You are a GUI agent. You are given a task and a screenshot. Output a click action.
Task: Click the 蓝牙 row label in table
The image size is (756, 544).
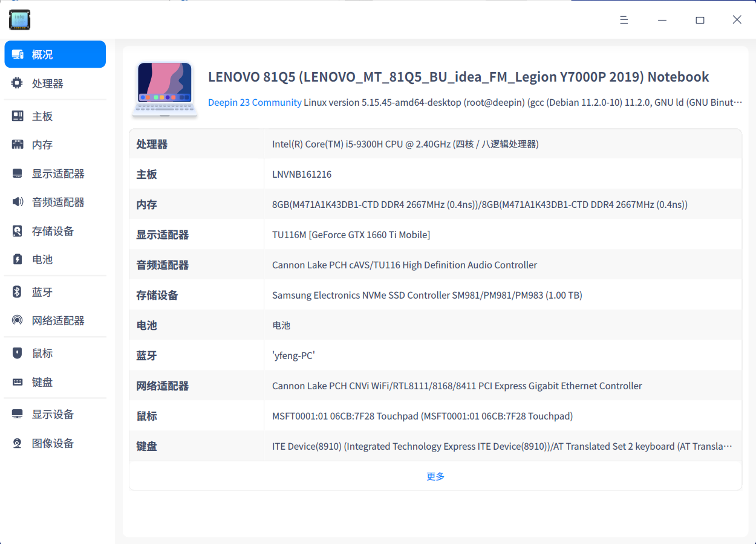click(x=146, y=355)
